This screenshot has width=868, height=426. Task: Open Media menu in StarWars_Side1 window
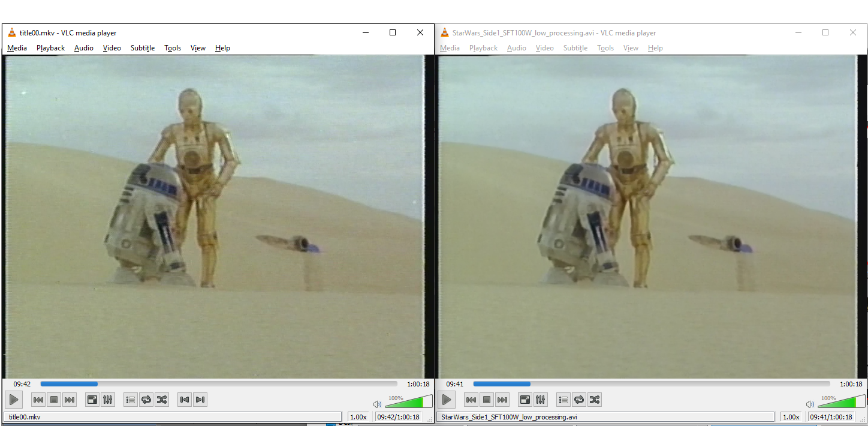pos(450,48)
